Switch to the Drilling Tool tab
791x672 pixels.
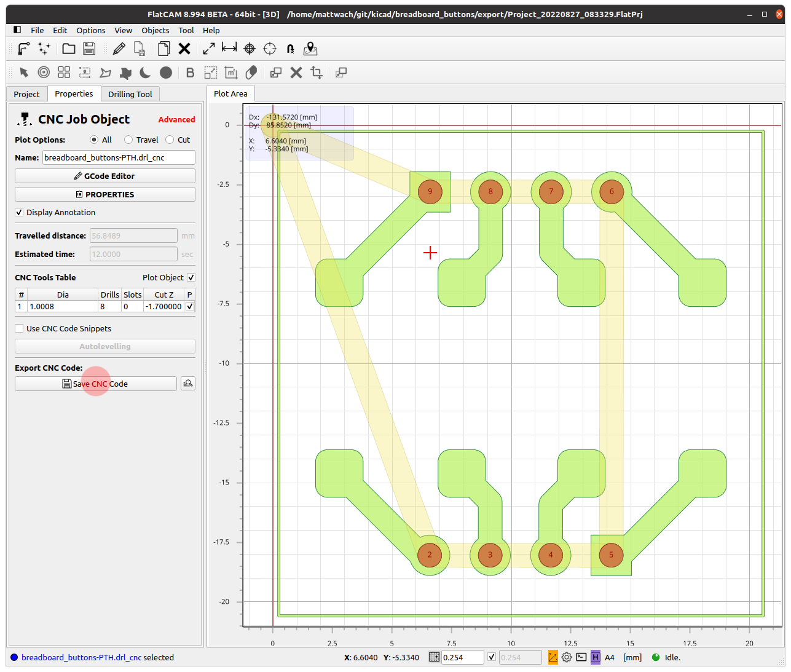click(130, 93)
